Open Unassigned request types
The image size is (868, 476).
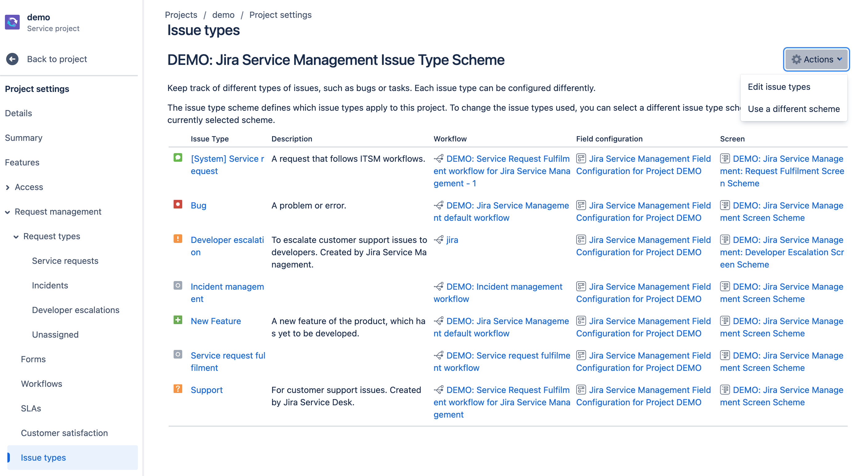tap(55, 335)
